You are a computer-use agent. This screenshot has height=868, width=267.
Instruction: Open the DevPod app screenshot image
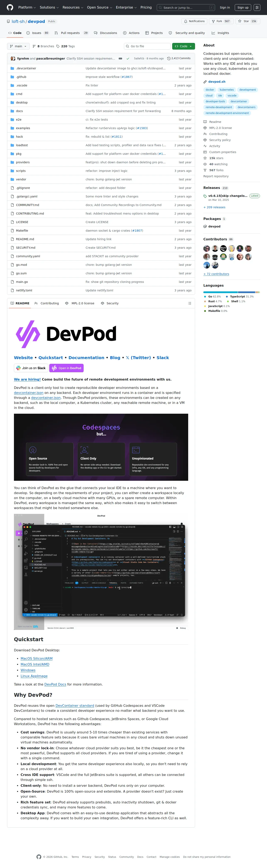[x=101, y=572]
